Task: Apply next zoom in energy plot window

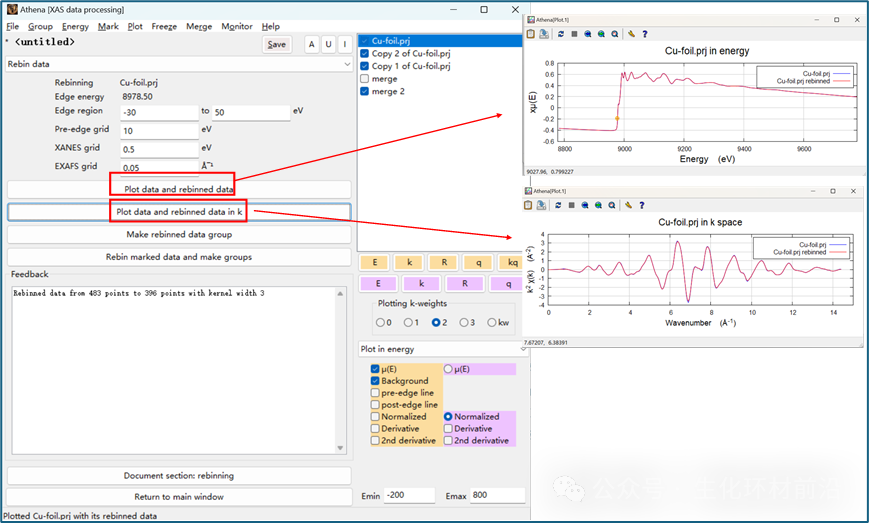Action: point(601,34)
